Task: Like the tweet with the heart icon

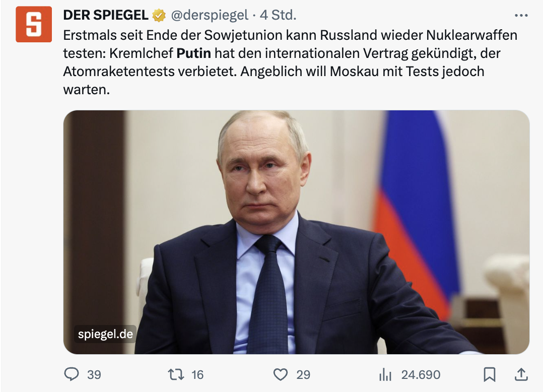Action: [280, 374]
